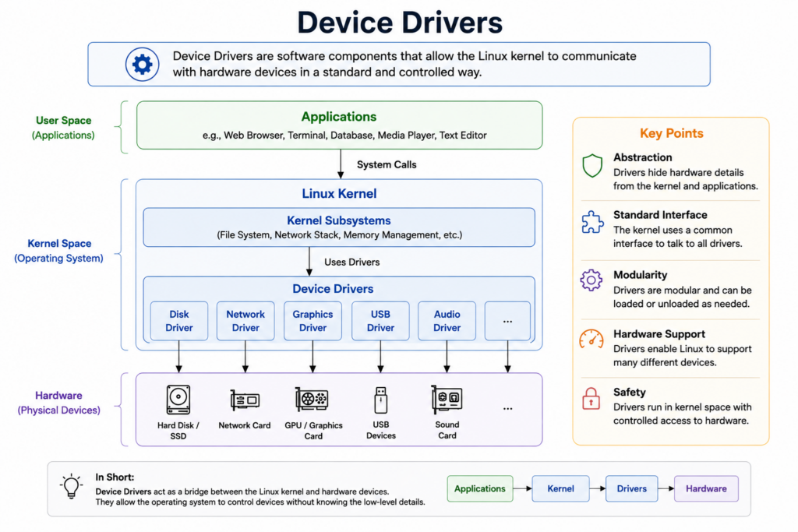Click the ellipsis in the hardware row
798x532 pixels.
(507, 408)
